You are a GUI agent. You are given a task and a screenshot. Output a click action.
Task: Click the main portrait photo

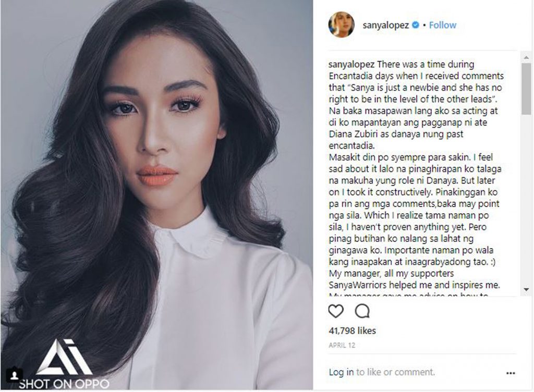pos(156,194)
